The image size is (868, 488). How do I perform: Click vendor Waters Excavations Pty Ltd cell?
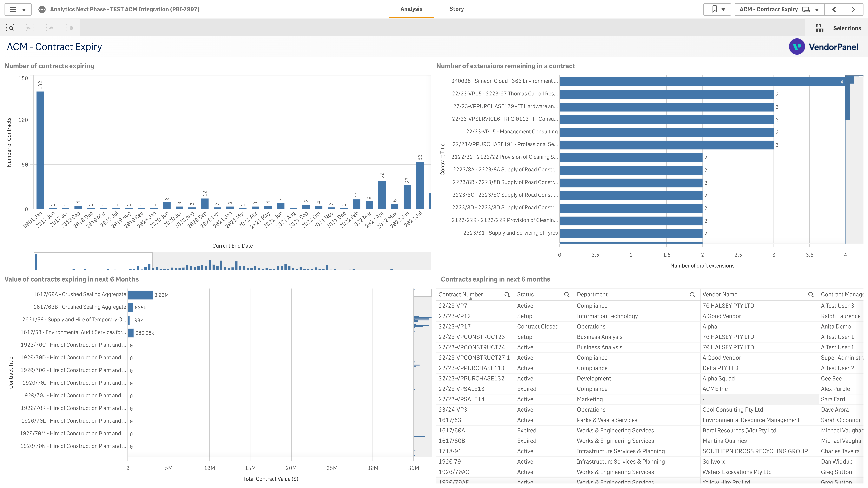(x=759, y=472)
